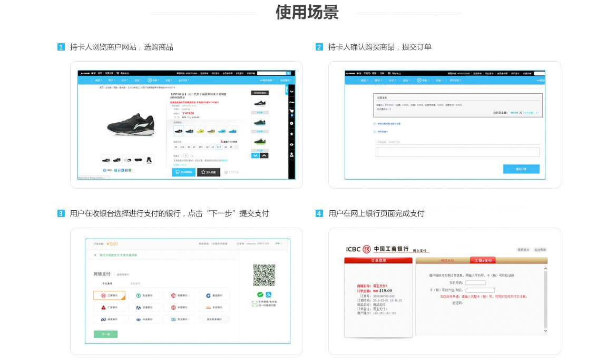Select the blue-logo Construction Bank option

coord(214,296)
